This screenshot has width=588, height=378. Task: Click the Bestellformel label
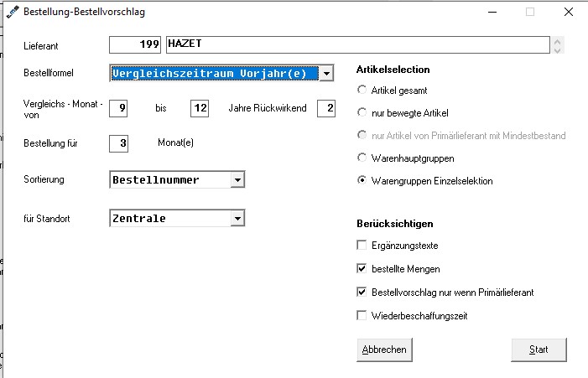coord(49,73)
